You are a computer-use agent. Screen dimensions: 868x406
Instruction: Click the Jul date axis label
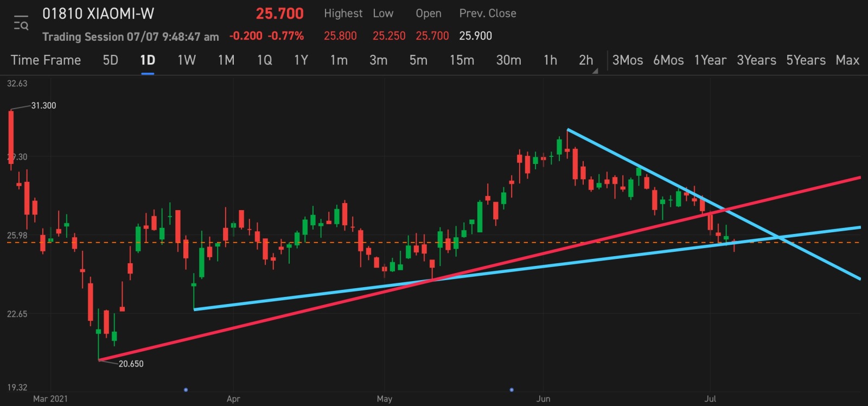(710, 399)
